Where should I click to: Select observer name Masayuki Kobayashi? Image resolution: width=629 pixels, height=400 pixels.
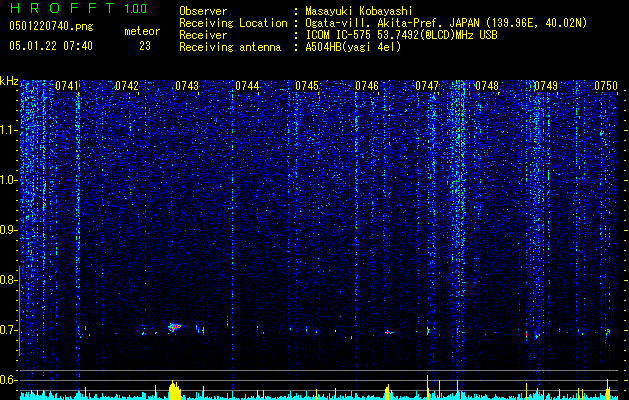click(359, 11)
